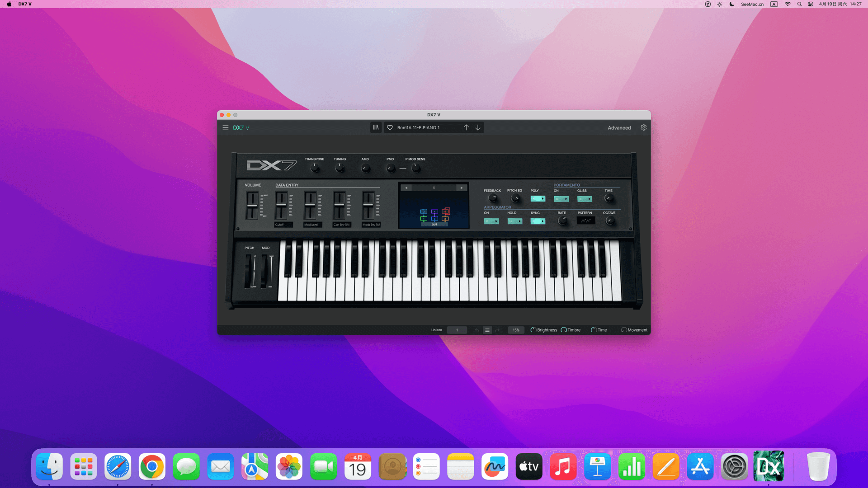
Task: Click the date and time in menu bar
Action: 840,4
